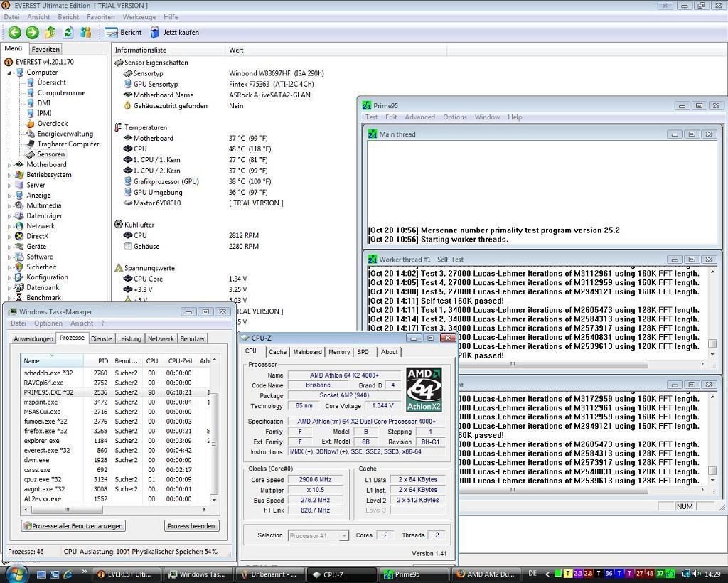Switch to Favoriten tab in EVEREST

pos(45,49)
